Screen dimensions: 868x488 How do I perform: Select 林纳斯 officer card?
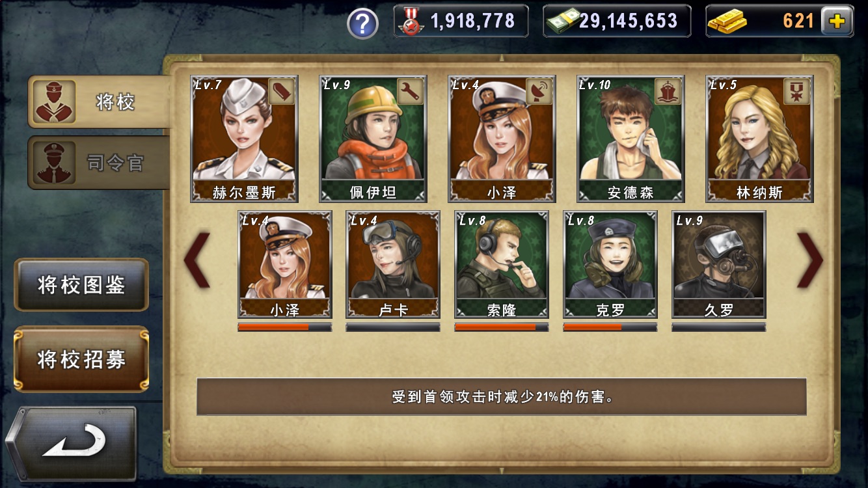click(759, 139)
